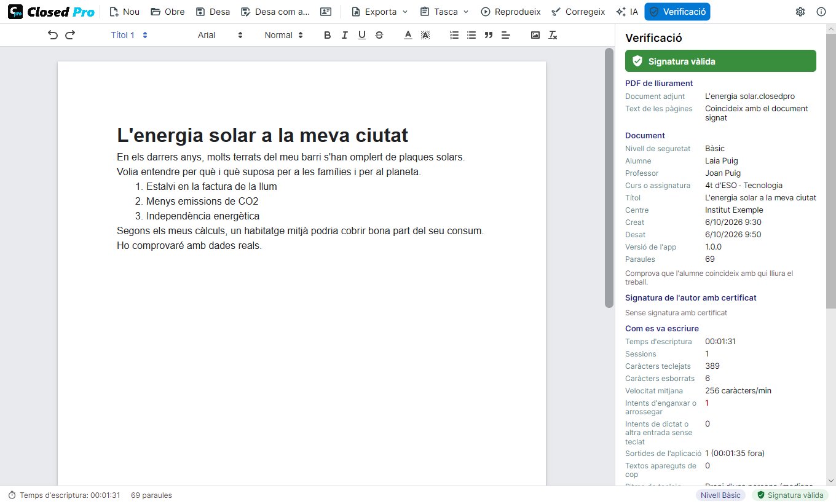
Task: Pick a text highlight color
Action: click(x=425, y=35)
